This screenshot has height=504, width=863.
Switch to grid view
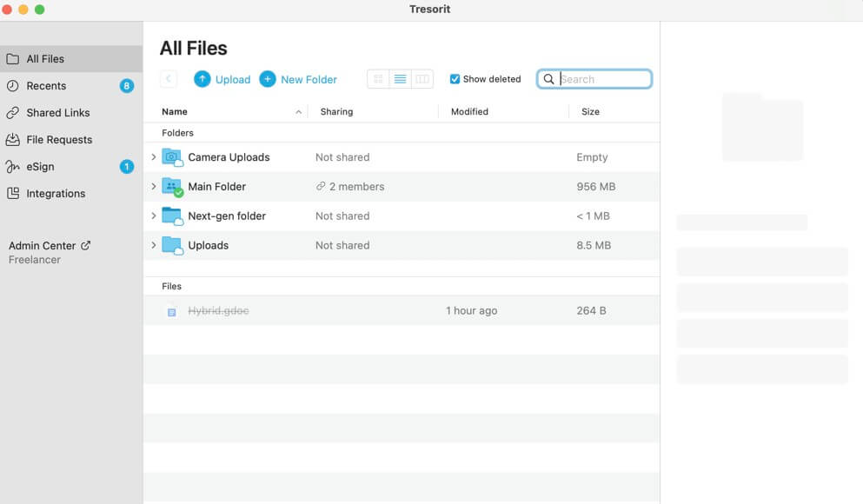(378, 79)
